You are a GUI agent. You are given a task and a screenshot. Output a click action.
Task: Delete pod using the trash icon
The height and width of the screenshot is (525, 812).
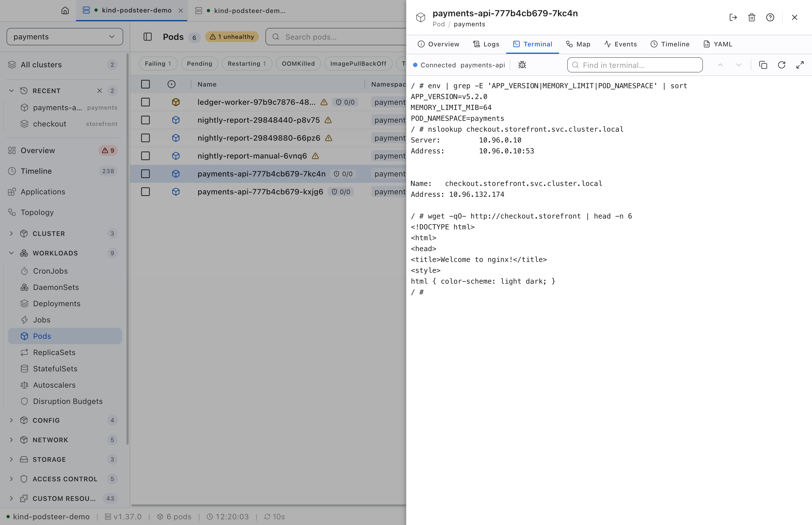(x=751, y=17)
